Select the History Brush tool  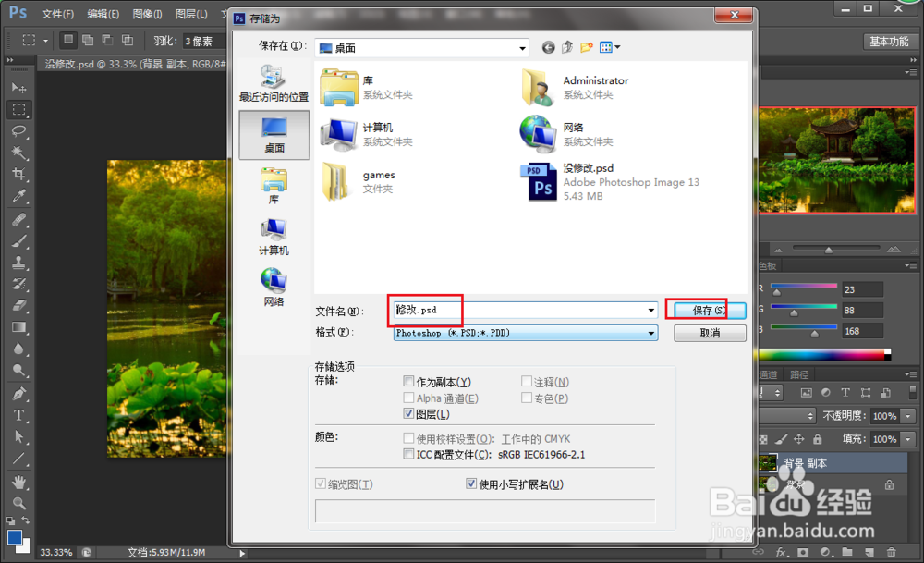pos(18,284)
